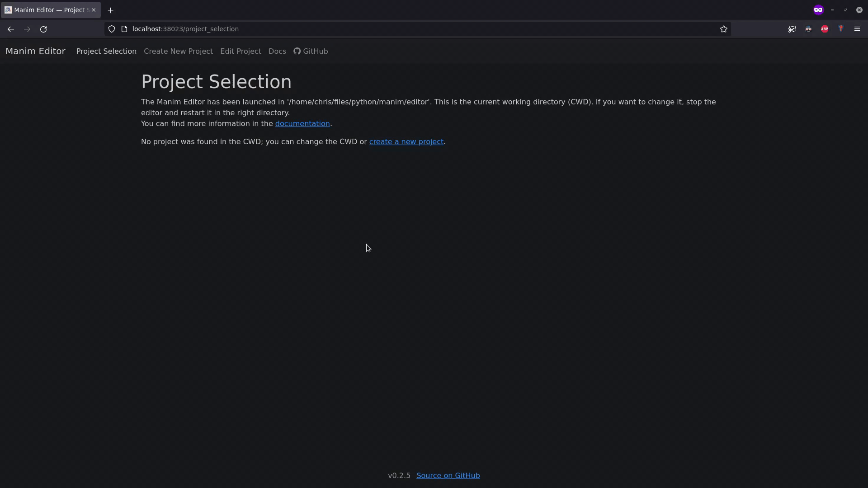Follow the create a new project link

pos(406,141)
